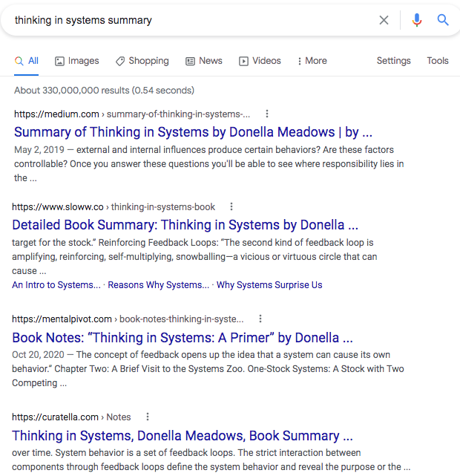This screenshot has width=460, height=476.
Task: Open options for the medium.com result
Action: (x=267, y=114)
